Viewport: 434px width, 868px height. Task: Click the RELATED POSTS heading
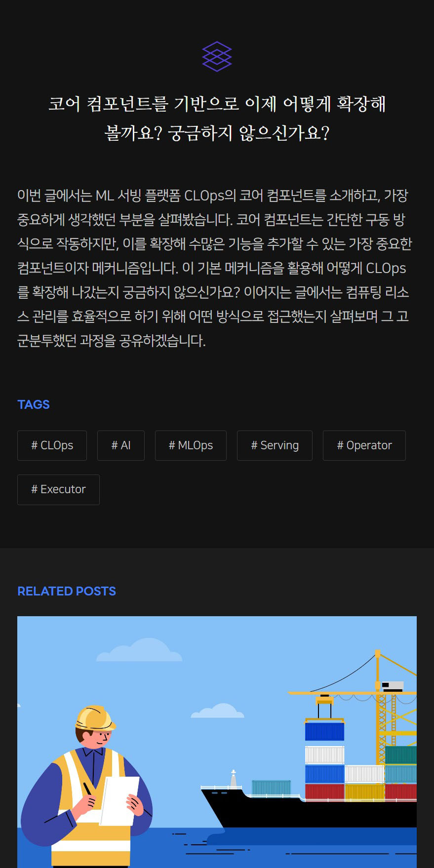click(x=67, y=591)
